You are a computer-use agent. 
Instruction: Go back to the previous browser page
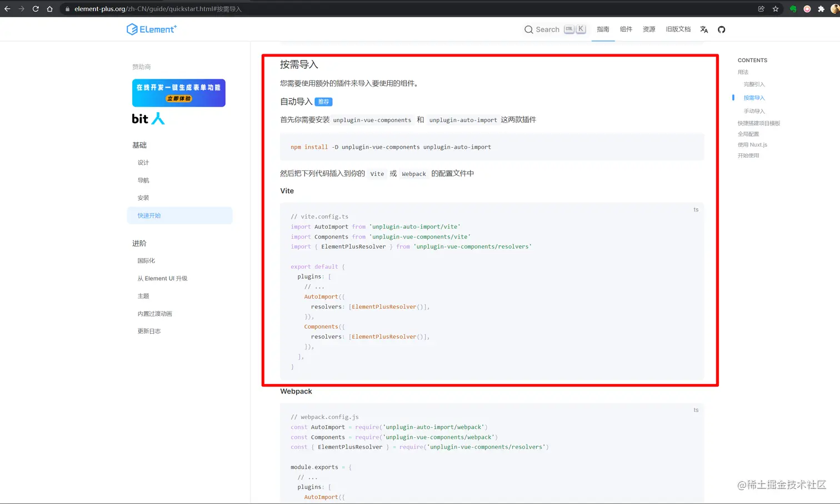coord(7,9)
